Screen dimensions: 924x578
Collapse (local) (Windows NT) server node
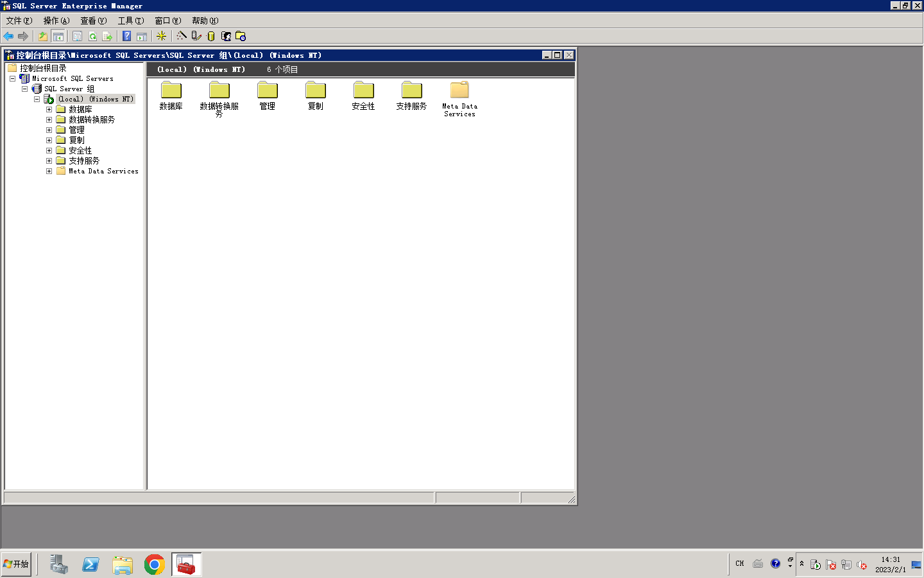pos(37,99)
